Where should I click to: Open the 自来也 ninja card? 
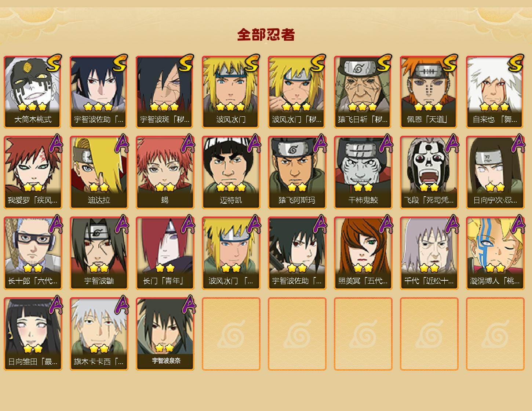point(495,92)
